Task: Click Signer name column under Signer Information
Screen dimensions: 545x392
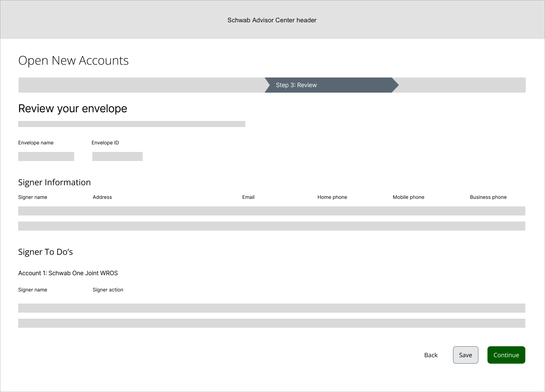Action: pos(33,197)
